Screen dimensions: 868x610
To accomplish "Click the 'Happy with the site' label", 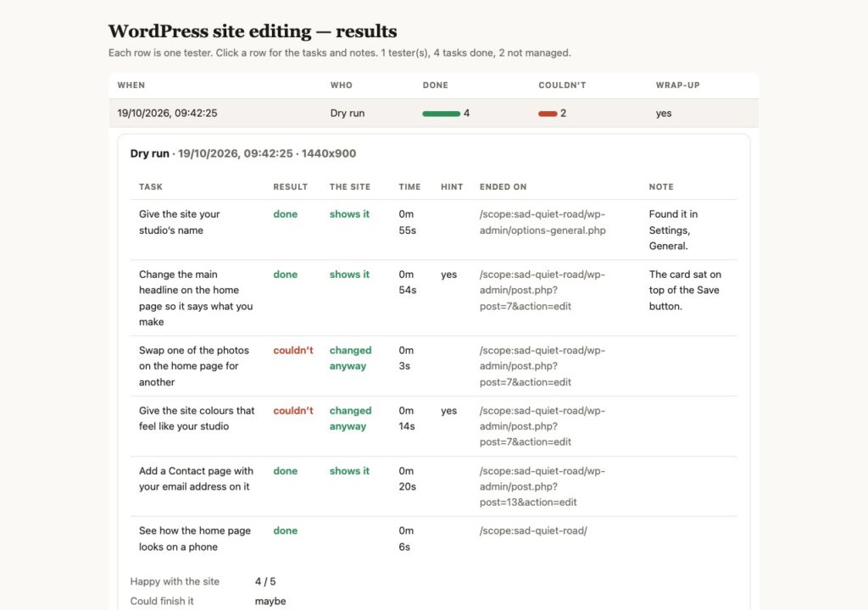I will pos(175,582).
